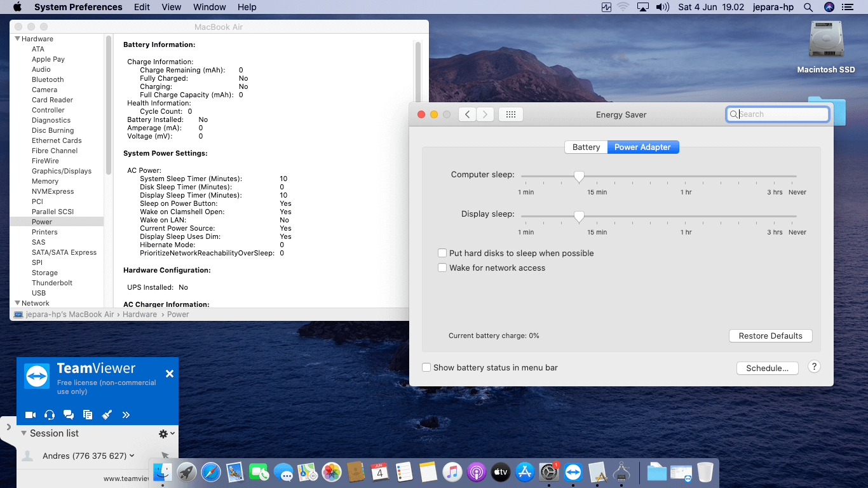Launch Safari from the Dock
868x488 pixels.
211,472
